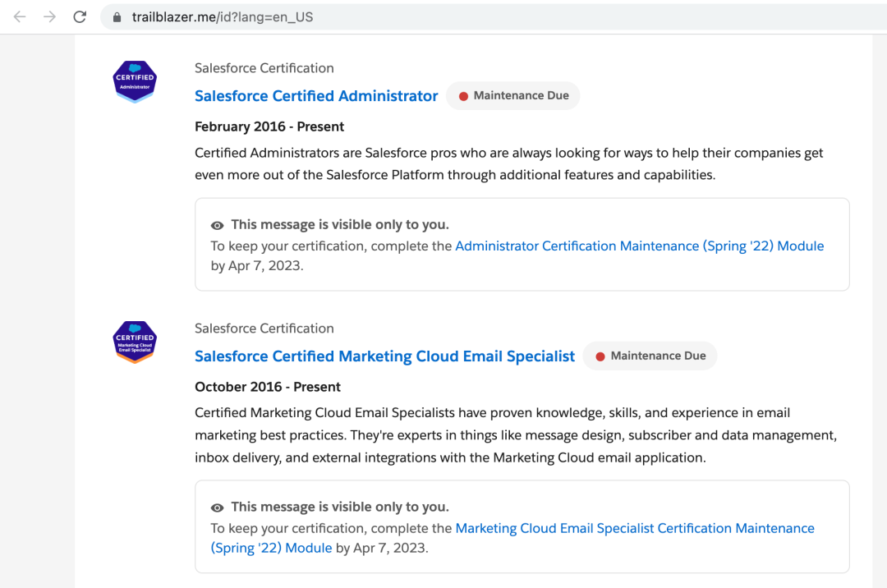This screenshot has width=887, height=588.
Task: Click Maintenance Due pill next to Email Specialist
Action: tap(650, 356)
